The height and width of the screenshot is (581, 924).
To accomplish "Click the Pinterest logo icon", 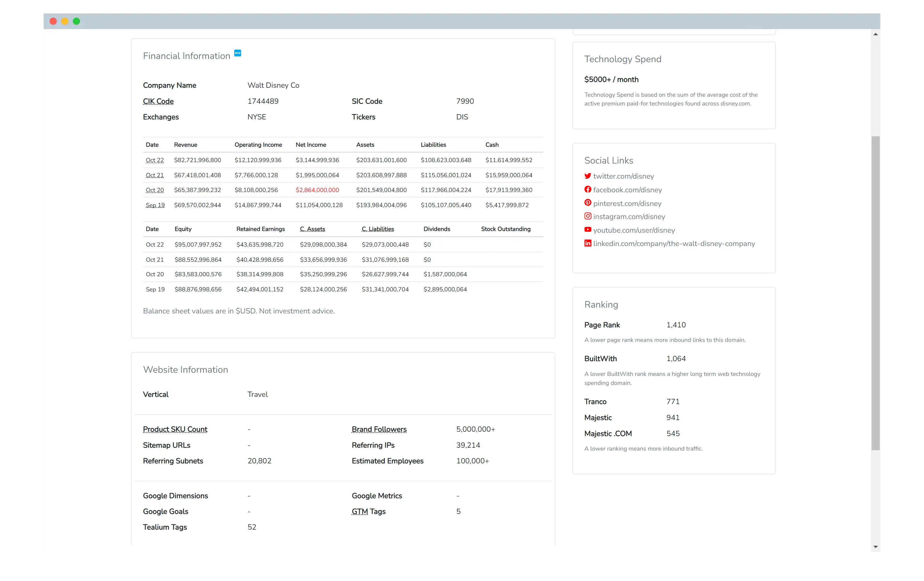I will pyautogui.click(x=588, y=202).
